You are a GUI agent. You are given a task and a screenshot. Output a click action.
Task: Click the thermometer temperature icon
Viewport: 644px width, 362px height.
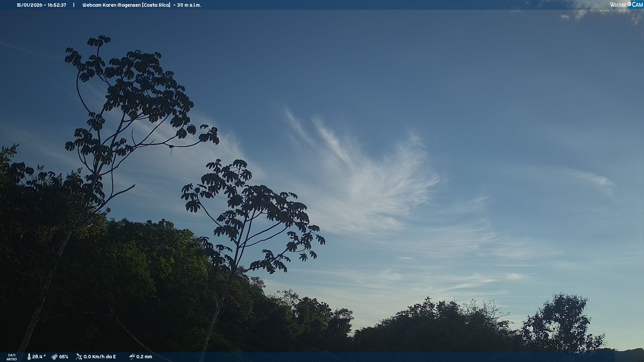pyautogui.click(x=29, y=357)
